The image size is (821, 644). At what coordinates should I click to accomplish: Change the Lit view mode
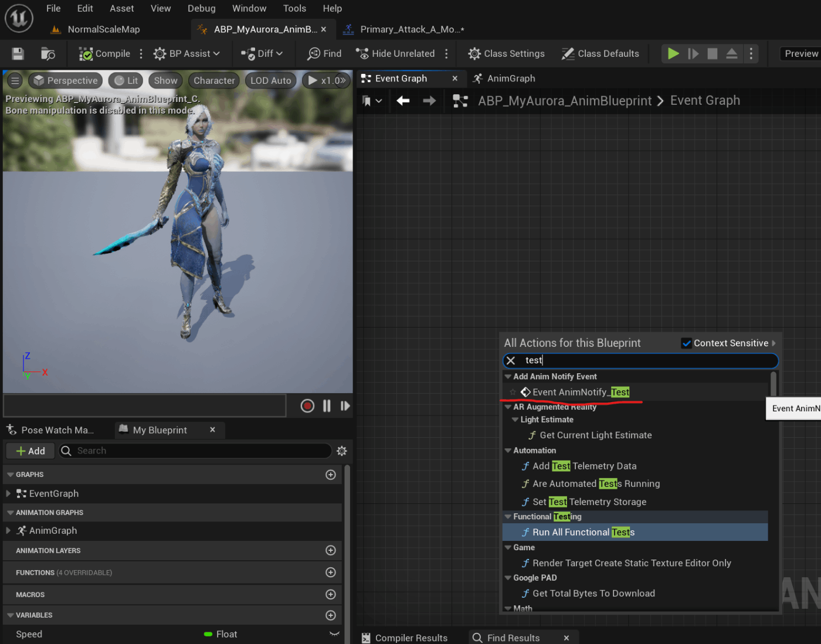point(126,80)
